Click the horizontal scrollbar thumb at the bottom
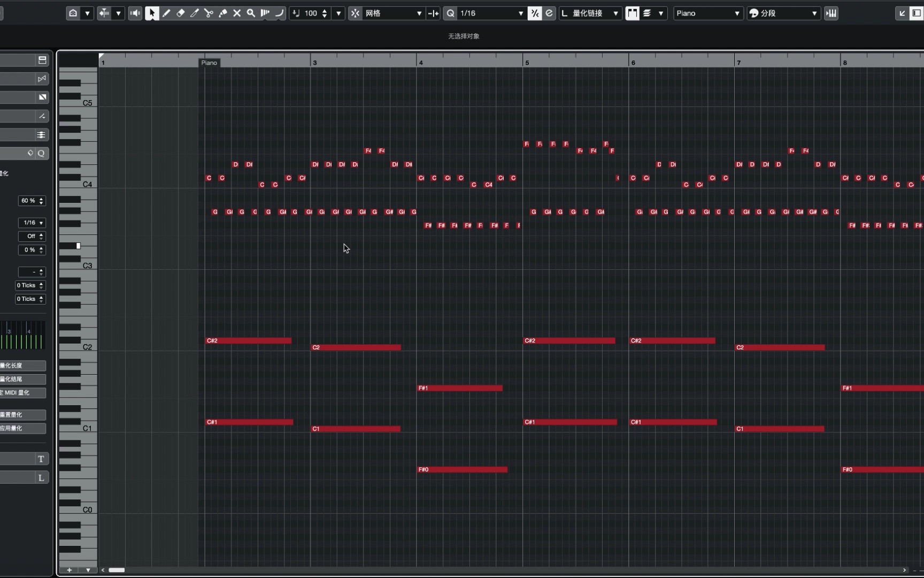The image size is (924, 578). click(117, 570)
